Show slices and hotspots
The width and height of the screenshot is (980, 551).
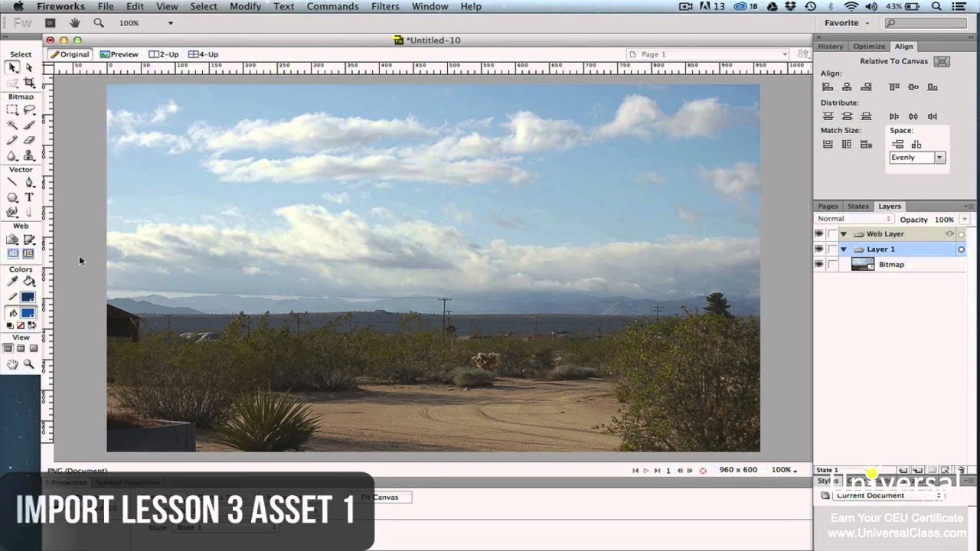pos(29,253)
